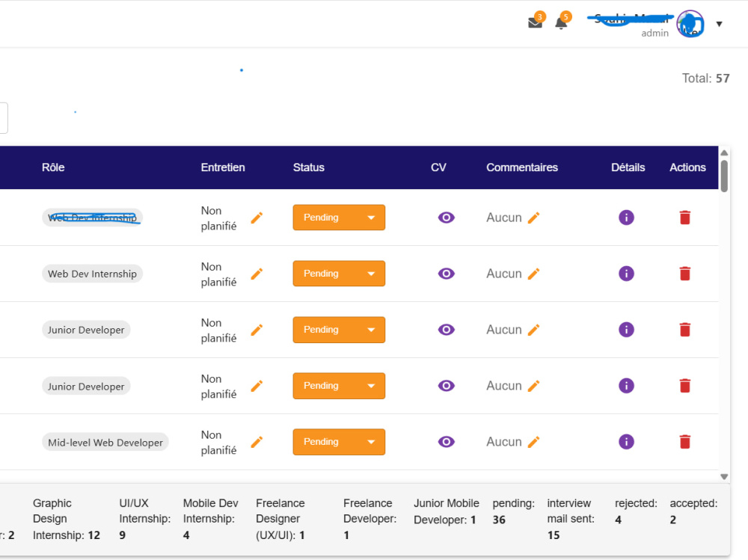748x560 pixels.
Task: Click 'interview mail sent: 15' stat
Action: point(571,519)
